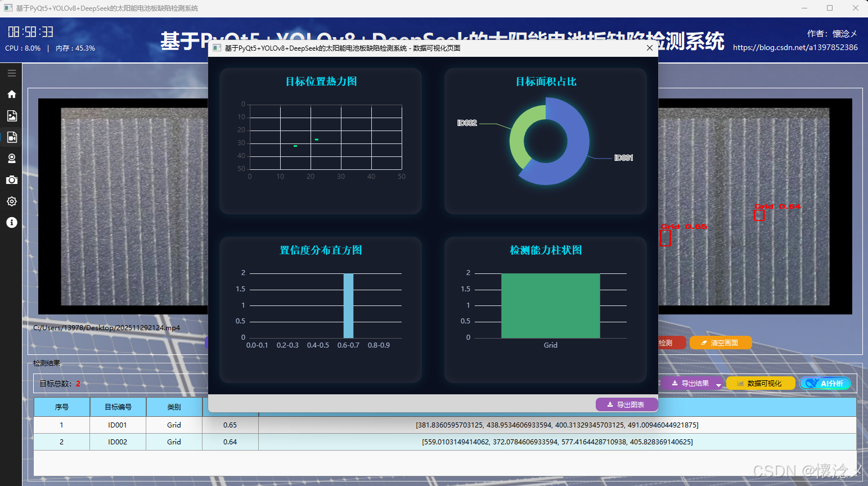Minimize the main application window
This screenshot has height=486, width=868.
pyautogui.click(x=804, y=8)
